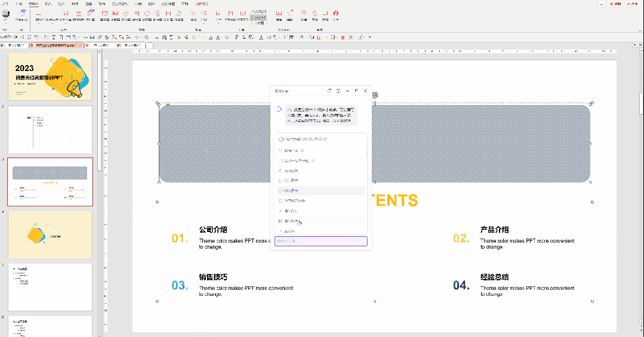Open the document tab list dropdown arrow

[x=635, y=45]
